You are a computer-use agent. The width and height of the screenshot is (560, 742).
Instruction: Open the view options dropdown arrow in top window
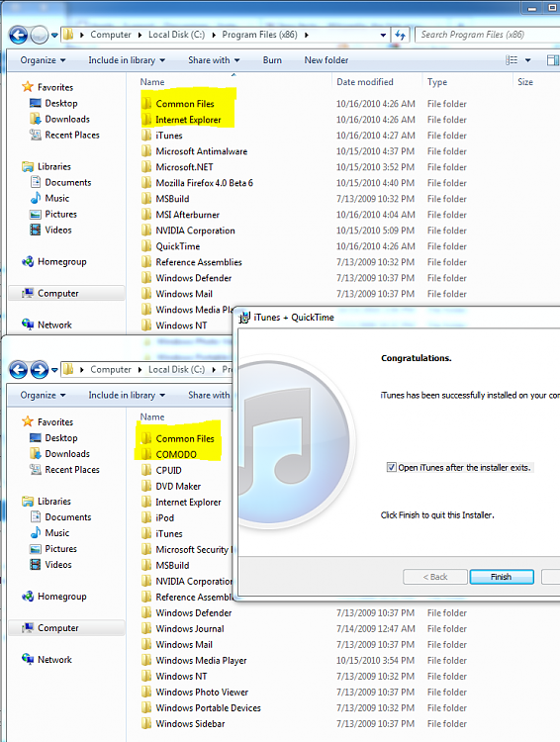click(x=527, y=60)
